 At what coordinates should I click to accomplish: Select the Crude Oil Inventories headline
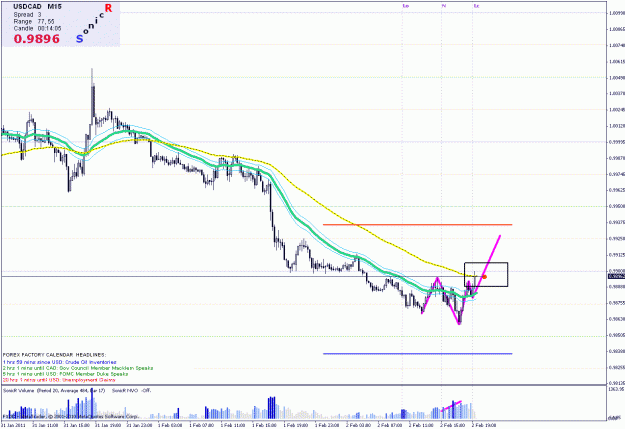60,362
